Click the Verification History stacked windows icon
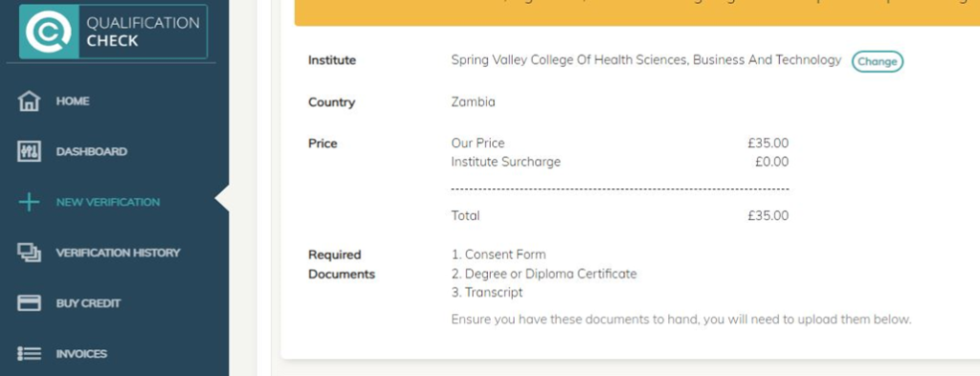Screen dimensions: 980x376 (x=29, y=253)
